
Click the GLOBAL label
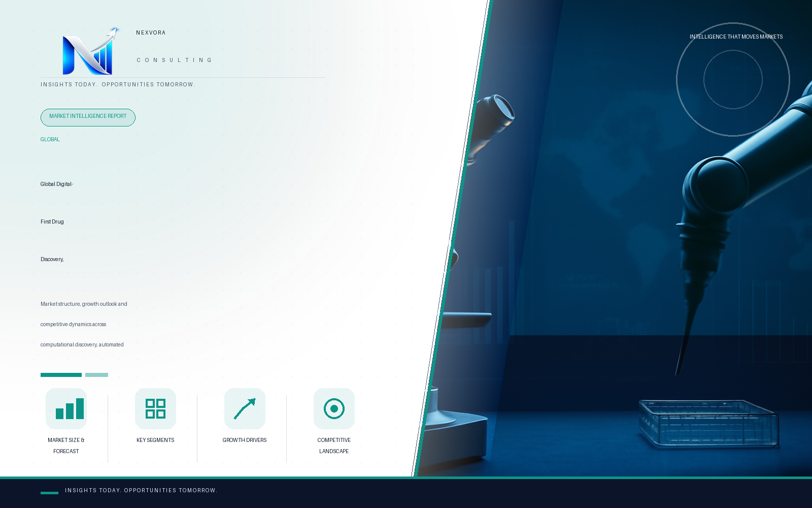(50, 139)
